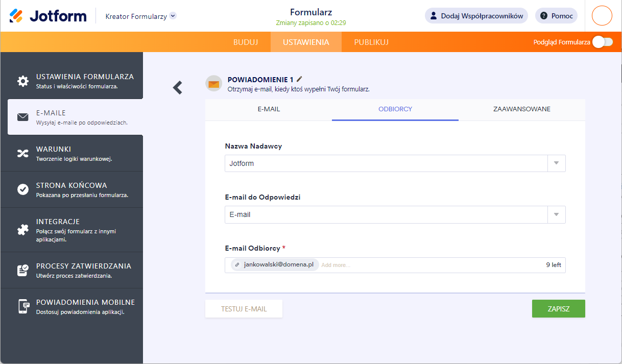
Task: Click the link icon on recipient chip
Action: coord(237,265)
